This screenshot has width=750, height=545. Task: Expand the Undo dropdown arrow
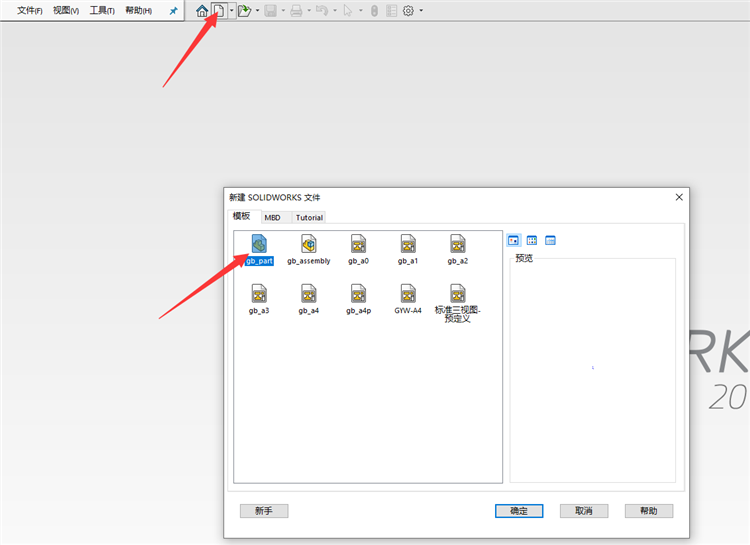(x=335, y=11)
